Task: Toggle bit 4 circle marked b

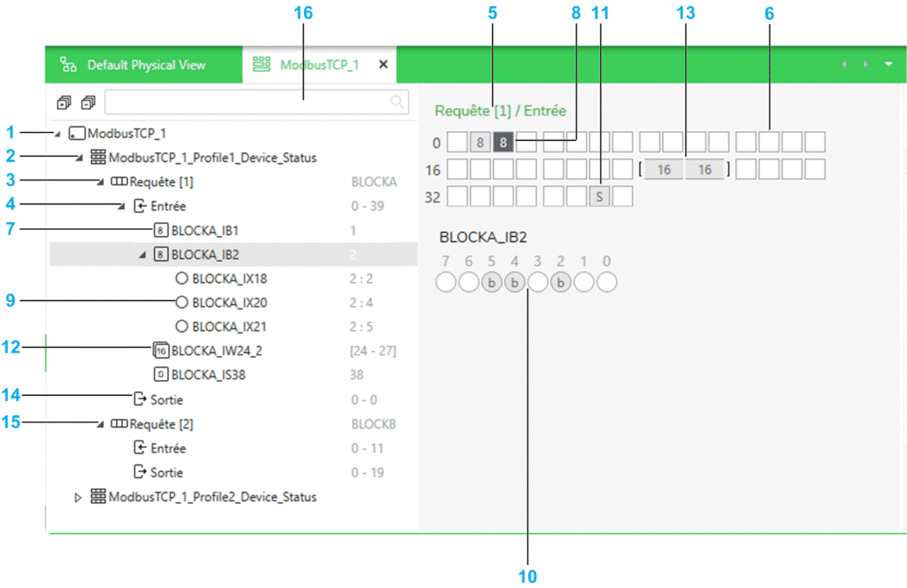Action: pos(514,282)
